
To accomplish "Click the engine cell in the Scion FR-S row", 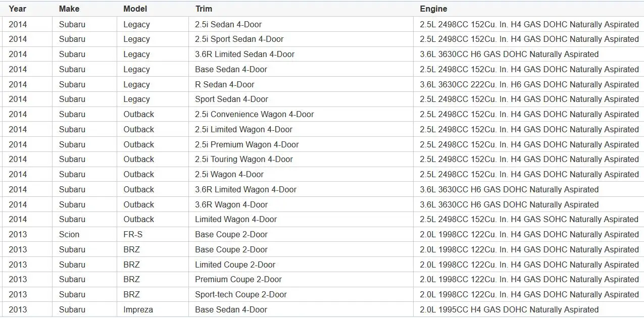I will pos(528,234).
